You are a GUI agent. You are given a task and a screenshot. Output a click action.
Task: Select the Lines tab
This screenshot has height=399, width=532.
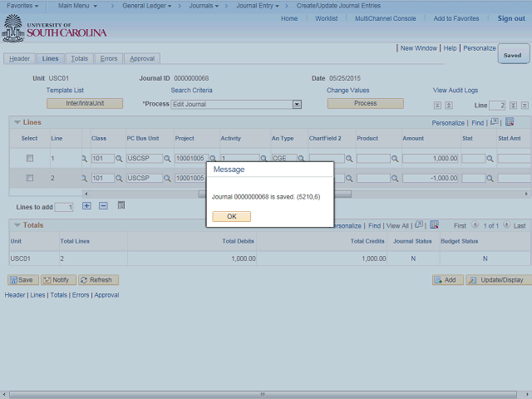pyautogui.click(x=50, y=59)
